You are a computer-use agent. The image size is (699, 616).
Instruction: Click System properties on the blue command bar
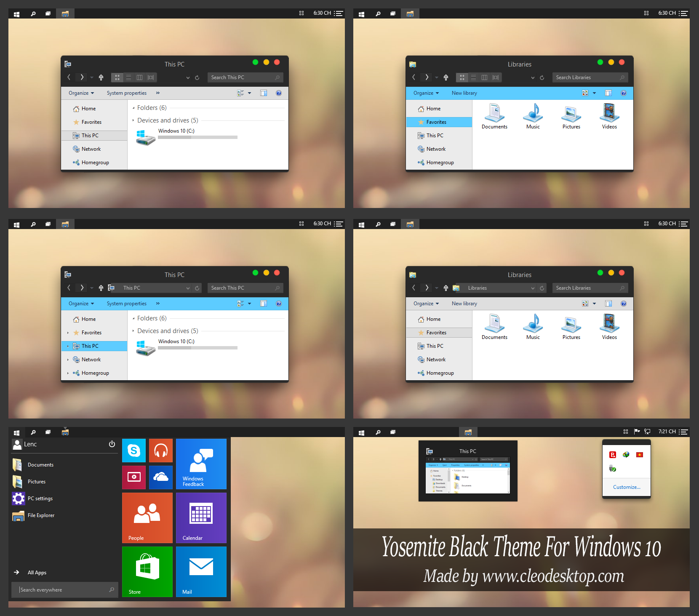[127, 304]
